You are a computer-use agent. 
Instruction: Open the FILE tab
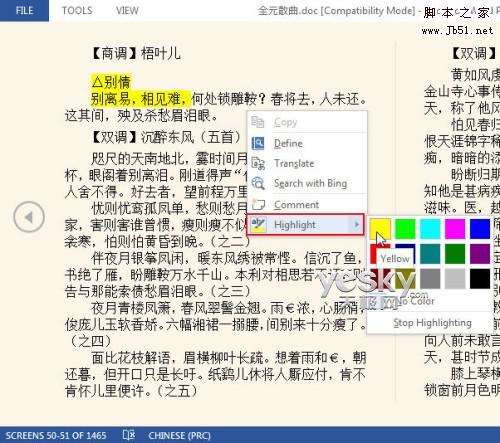24,10
